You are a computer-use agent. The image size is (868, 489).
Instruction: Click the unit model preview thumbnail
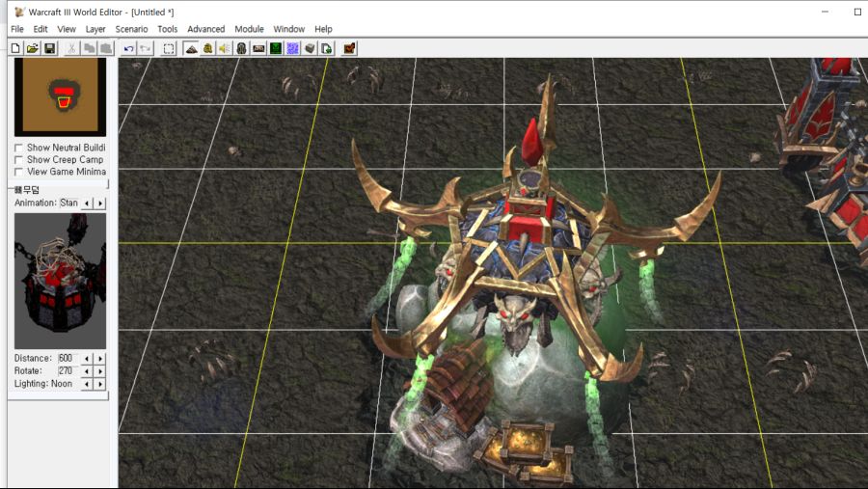click(61, 281)
